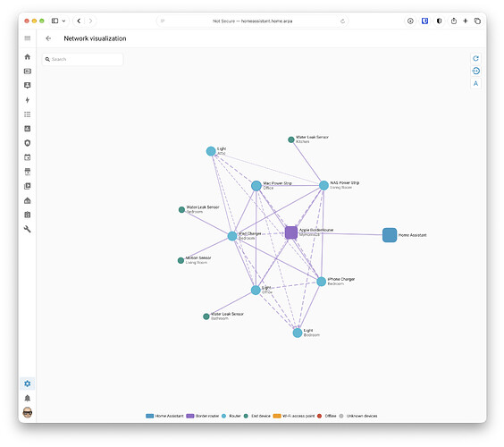Open a new Safari tab with plus

[465, 21]
